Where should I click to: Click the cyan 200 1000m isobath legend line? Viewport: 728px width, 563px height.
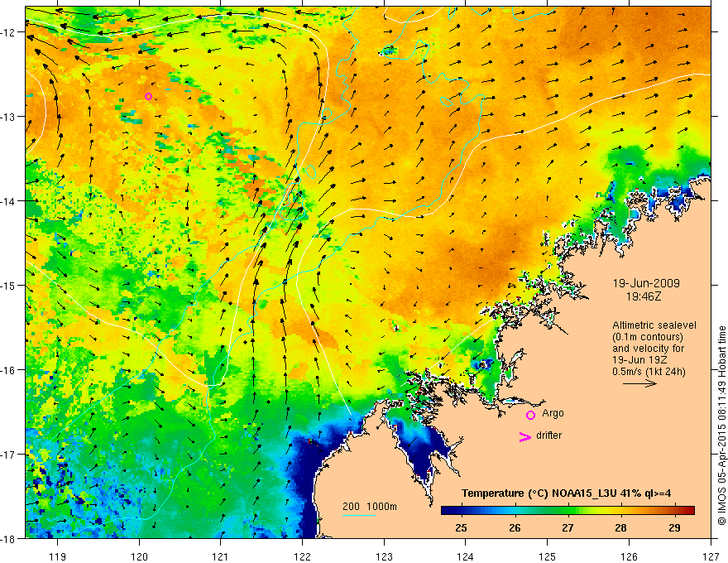pos(359,515)
